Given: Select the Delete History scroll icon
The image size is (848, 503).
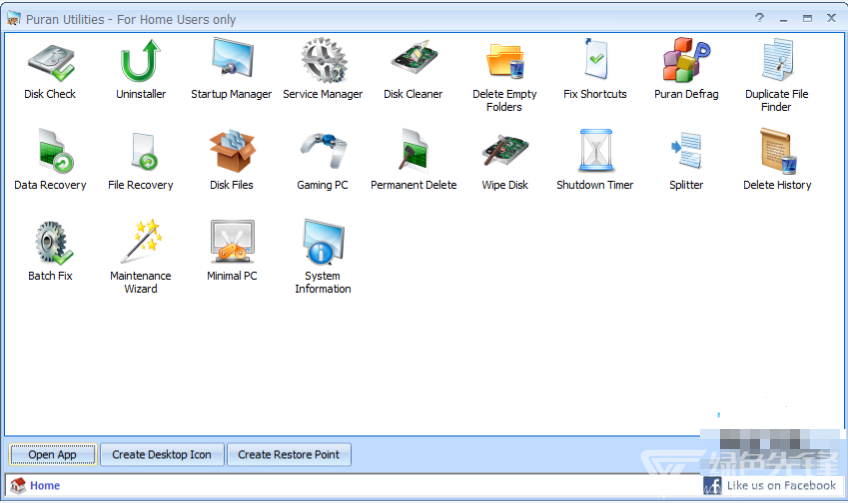Looking at the screenshot, I should 778,151.
